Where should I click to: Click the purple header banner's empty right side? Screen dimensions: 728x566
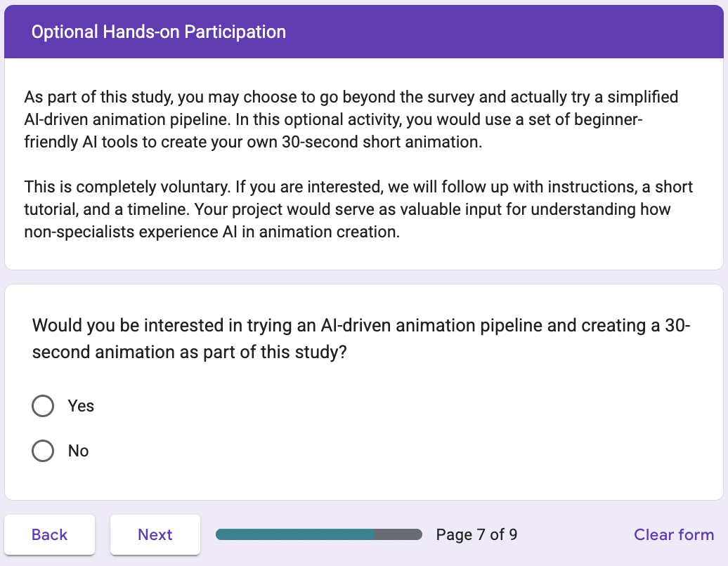tap(527, 32)
